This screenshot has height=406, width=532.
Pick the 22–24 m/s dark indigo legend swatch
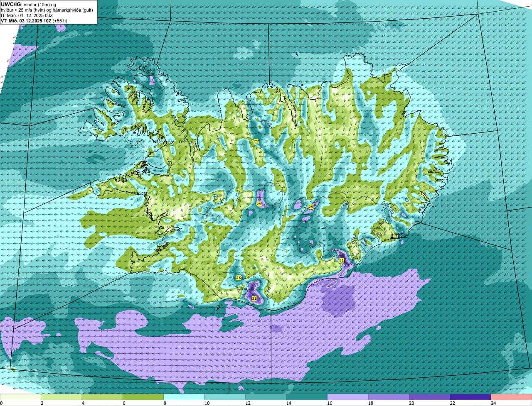(470, 397)
